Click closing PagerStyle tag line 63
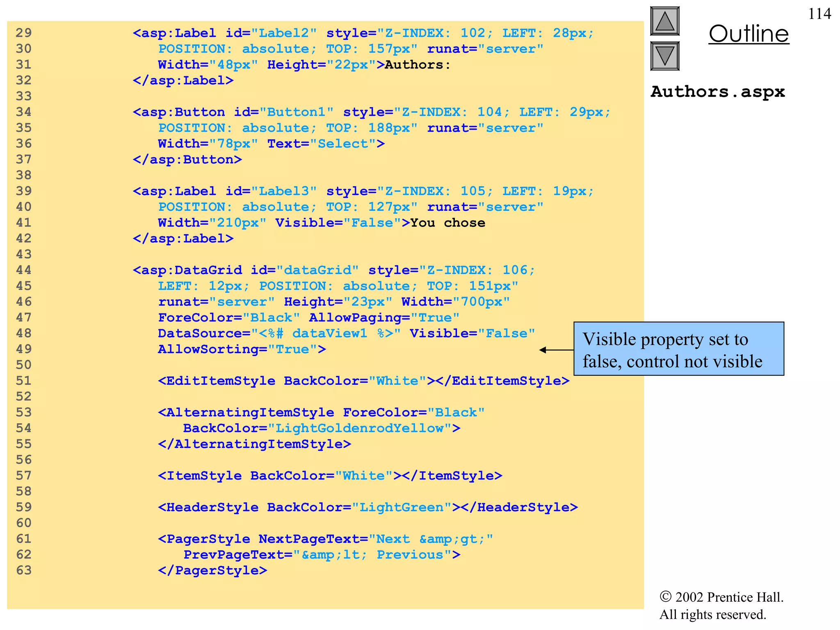The image size is (840, 630). pyautogui.click(x=212, y=571)
